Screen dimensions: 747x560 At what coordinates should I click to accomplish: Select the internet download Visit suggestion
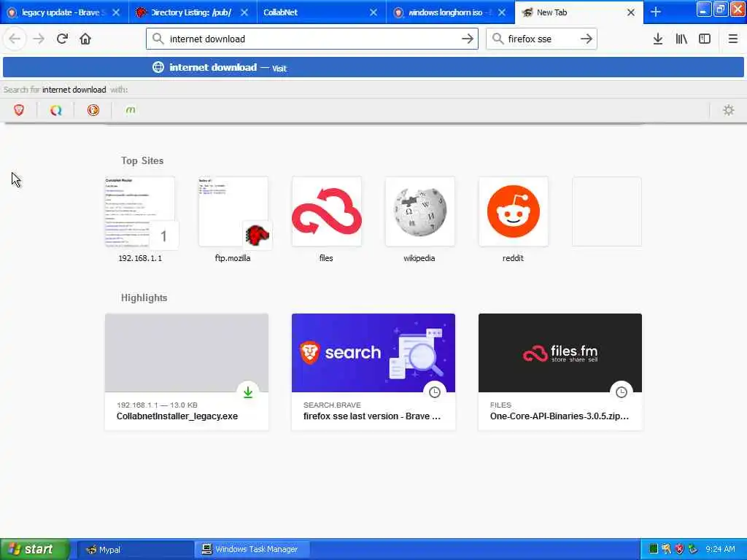373,67
